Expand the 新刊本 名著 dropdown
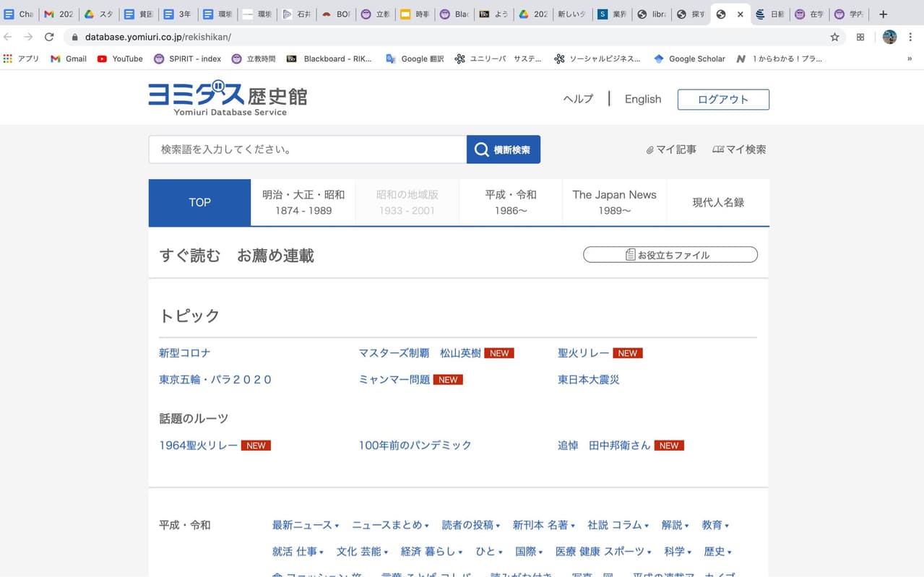This screenshot has height=577, width=924. point(544,525)
